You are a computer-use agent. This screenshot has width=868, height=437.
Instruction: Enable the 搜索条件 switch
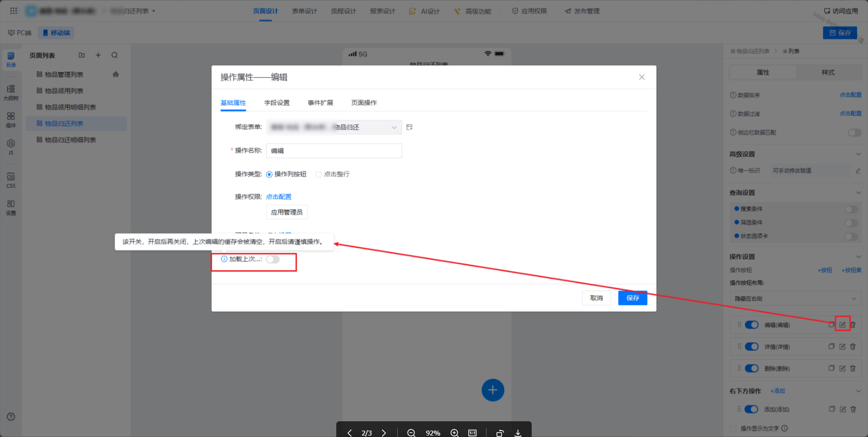[851, 209]
